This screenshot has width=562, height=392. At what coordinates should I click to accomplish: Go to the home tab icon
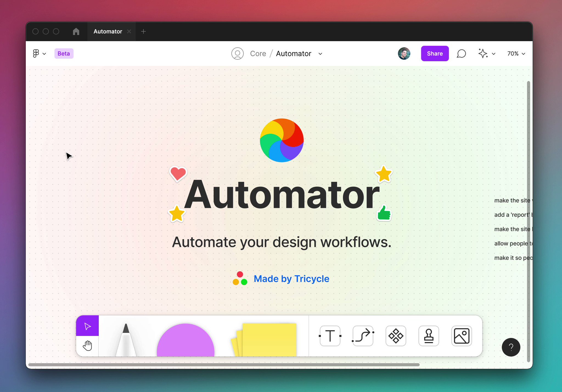(76, 32)
